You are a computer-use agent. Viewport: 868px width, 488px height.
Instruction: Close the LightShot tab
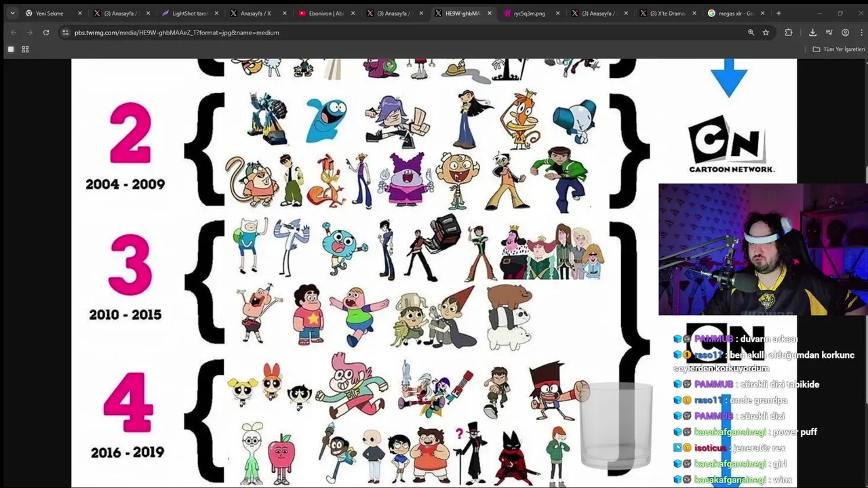pyautogui.click(x=216, y=14)
